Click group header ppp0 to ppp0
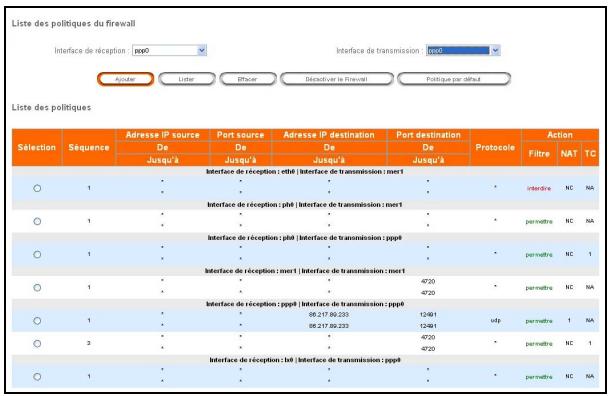 coord(305,304)
